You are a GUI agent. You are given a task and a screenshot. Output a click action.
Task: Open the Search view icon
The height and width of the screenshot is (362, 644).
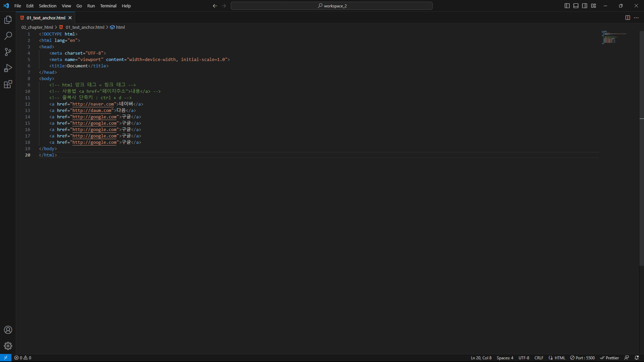click(x=8, y=36)
